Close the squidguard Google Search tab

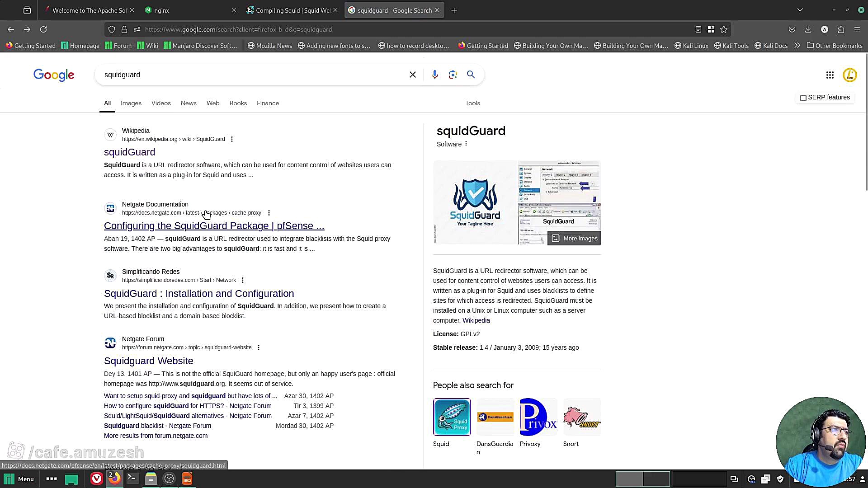click(437, 10)
